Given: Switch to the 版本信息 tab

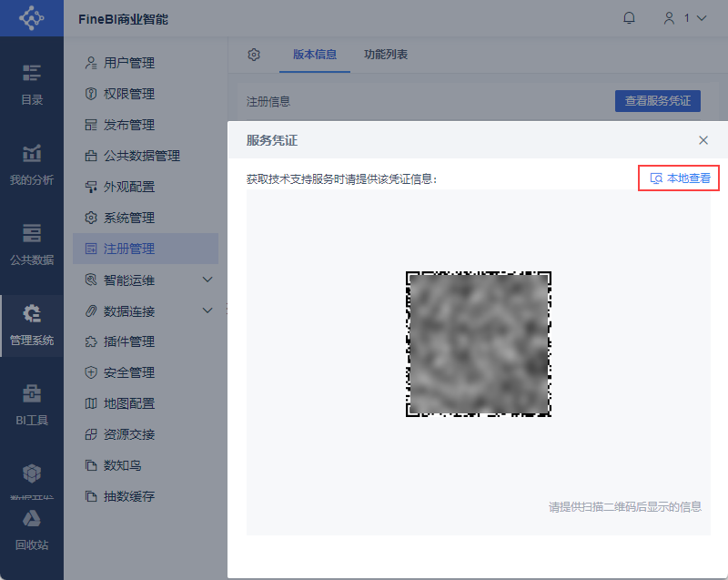Looking at the screenshot, I should click(315, 55).
